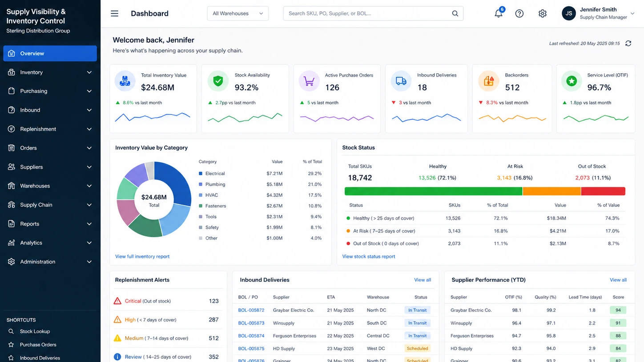Click the help question mark icon
Screen dimensions: 644x362
coord(519,13)
